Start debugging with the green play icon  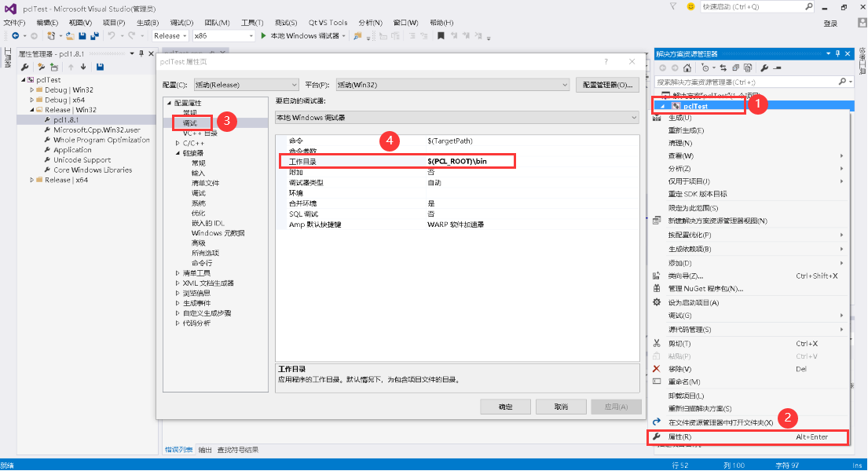[263, 35]
